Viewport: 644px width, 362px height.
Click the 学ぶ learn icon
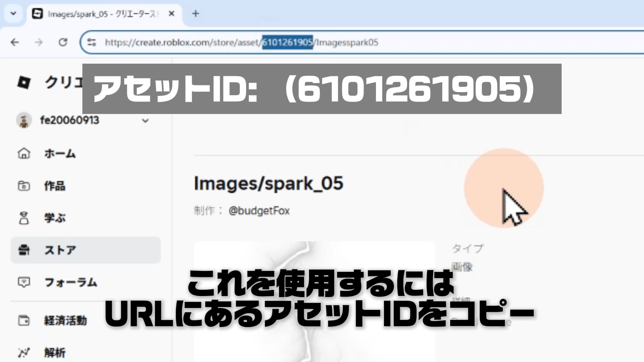click(x=24, y=218)
